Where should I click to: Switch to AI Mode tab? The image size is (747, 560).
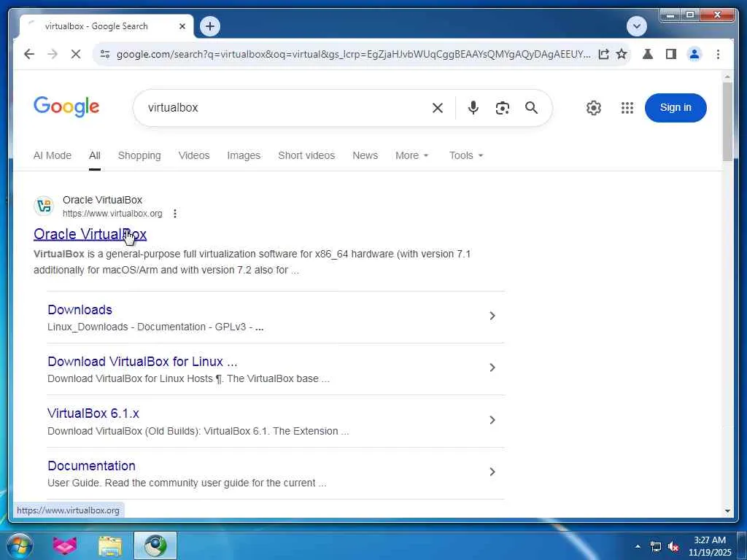click(x=53, y=156)
